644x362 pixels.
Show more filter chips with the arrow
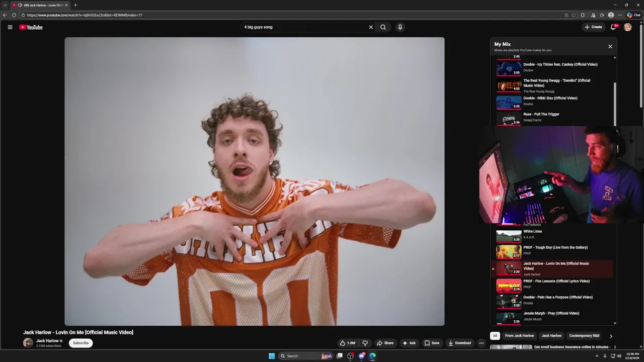tap(611, 336)
